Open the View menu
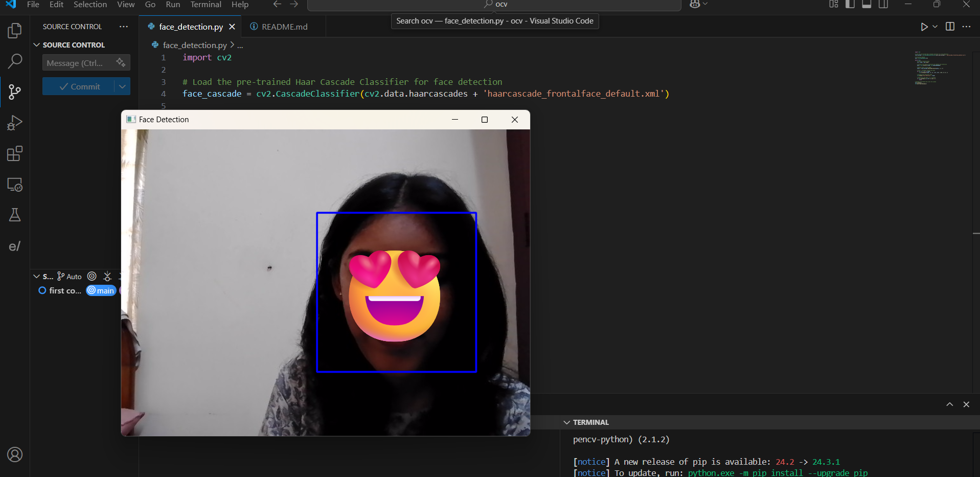The height and width of the screenshot is (477, 980). 126,5
